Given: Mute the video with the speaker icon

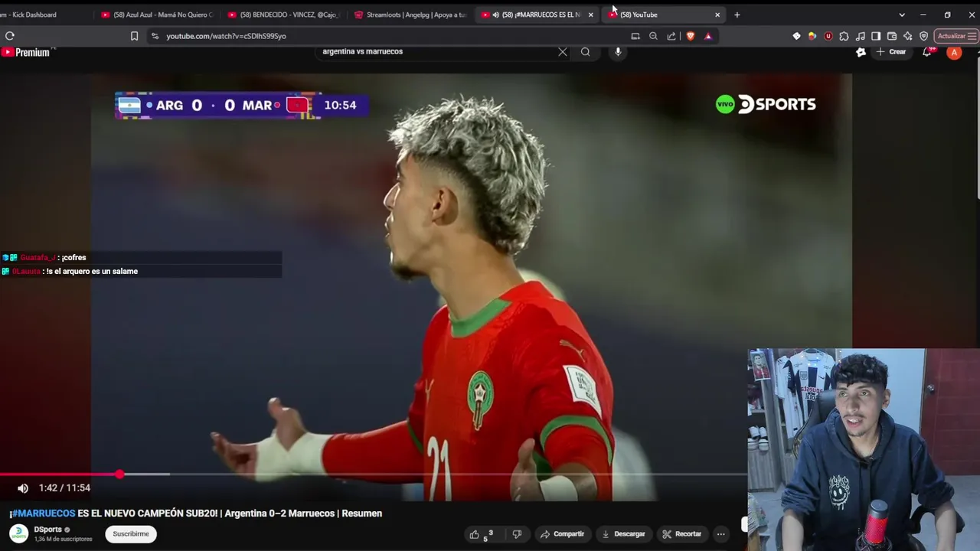Looking at the screenshot, I should coord(23,488).
